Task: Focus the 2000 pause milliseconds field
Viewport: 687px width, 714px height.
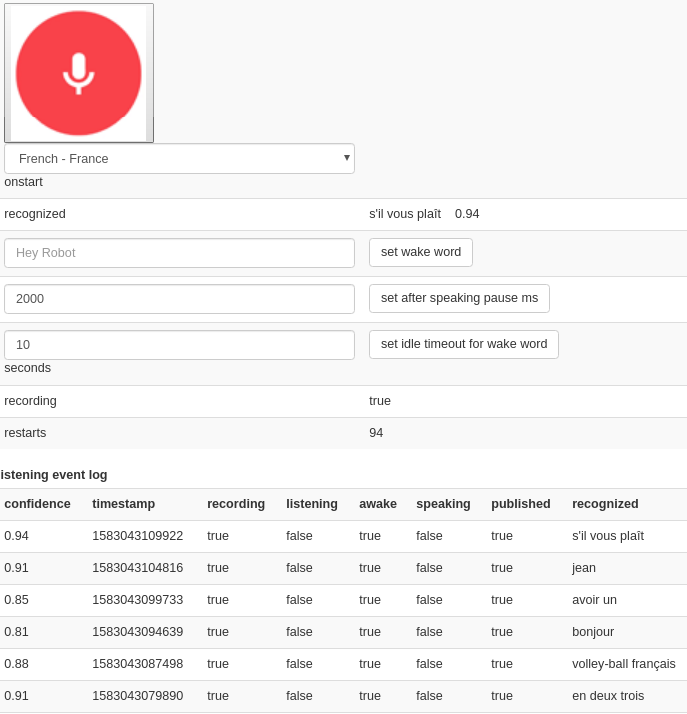Action: tap(179, 299)
